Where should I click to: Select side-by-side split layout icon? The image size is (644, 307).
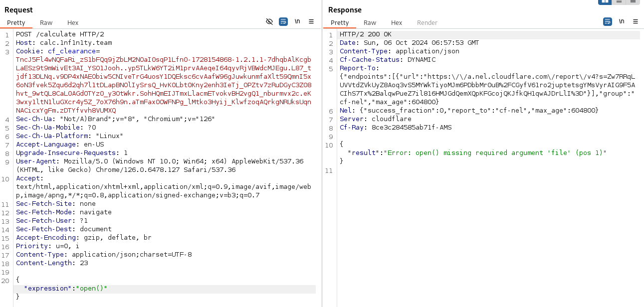point(605,1)
